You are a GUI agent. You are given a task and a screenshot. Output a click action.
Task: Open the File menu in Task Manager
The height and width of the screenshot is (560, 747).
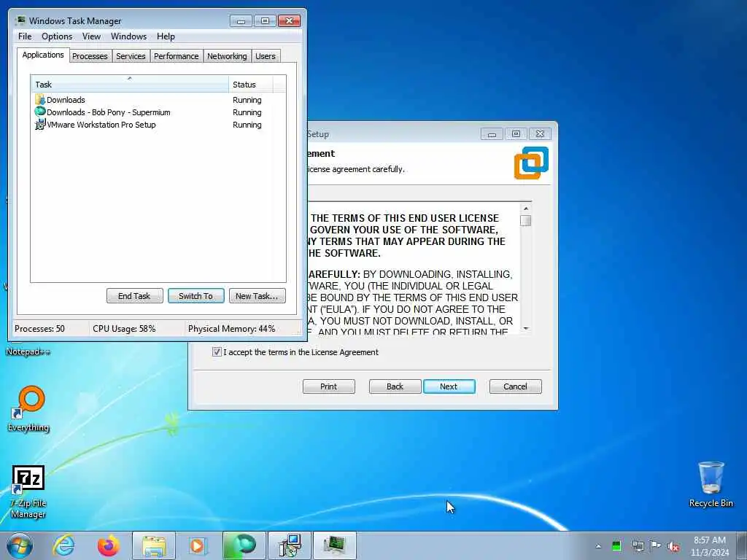click(25, 36)
